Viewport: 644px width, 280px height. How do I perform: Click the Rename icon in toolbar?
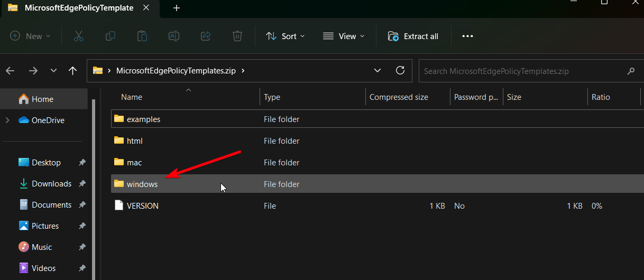[174, 36]
